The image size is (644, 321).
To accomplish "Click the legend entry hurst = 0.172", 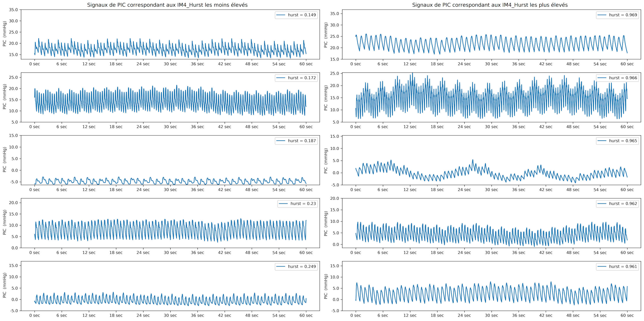I will (302, 78).
